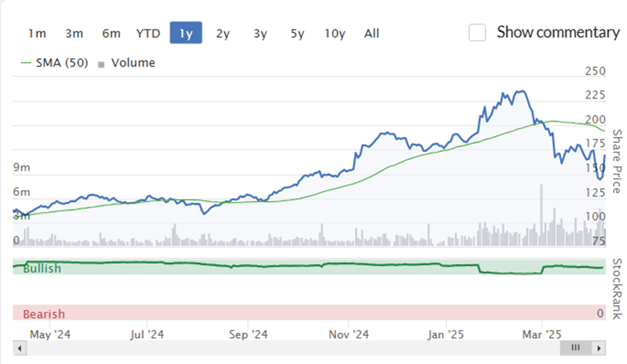Select the 1y range button
Viewport: 627px width, 364px height.
[186, 33]
